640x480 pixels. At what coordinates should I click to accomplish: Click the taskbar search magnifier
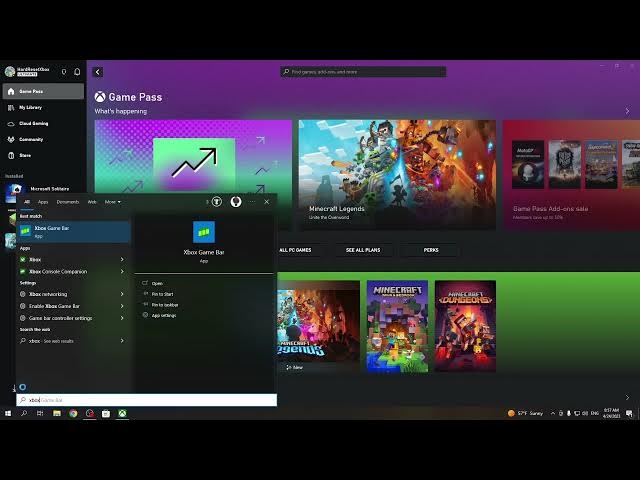(x=24, y=413)
